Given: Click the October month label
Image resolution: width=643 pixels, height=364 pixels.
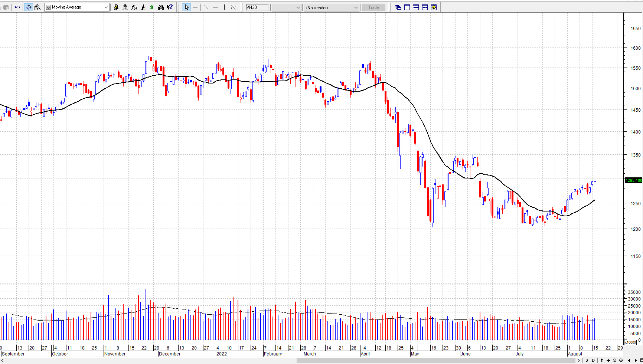Looking at the screenshot, I should click(60, 354).
